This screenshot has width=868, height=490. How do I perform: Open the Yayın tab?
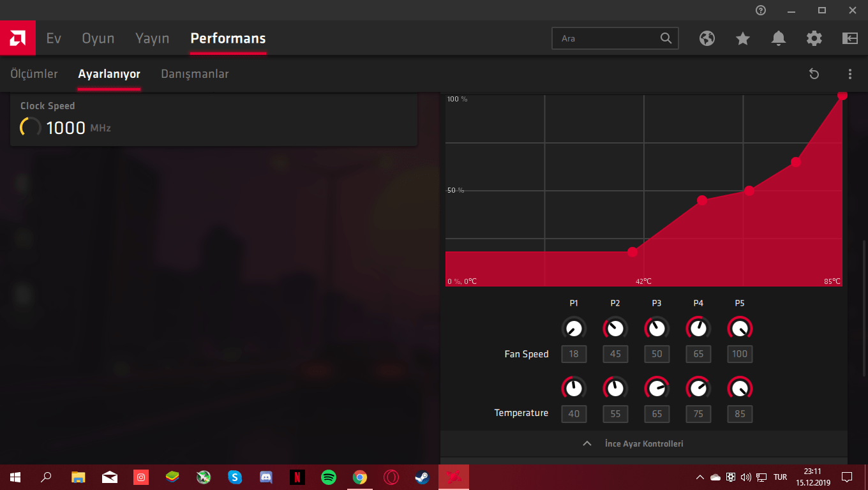(x=153, y=38)
